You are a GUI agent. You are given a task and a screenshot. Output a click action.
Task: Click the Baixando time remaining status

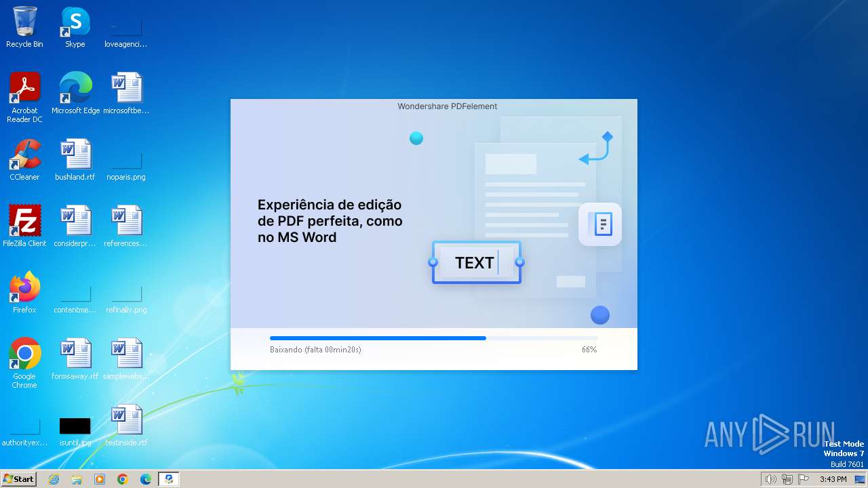click(x=315, y=350)
